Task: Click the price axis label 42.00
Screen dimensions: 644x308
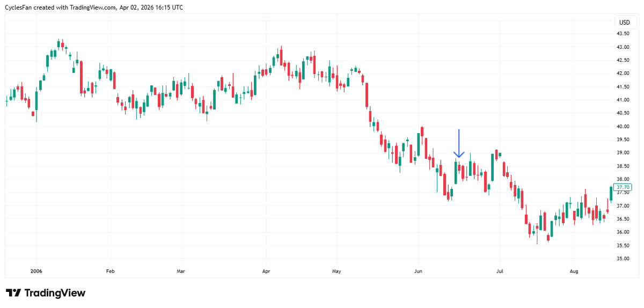Action: point(623,74)
